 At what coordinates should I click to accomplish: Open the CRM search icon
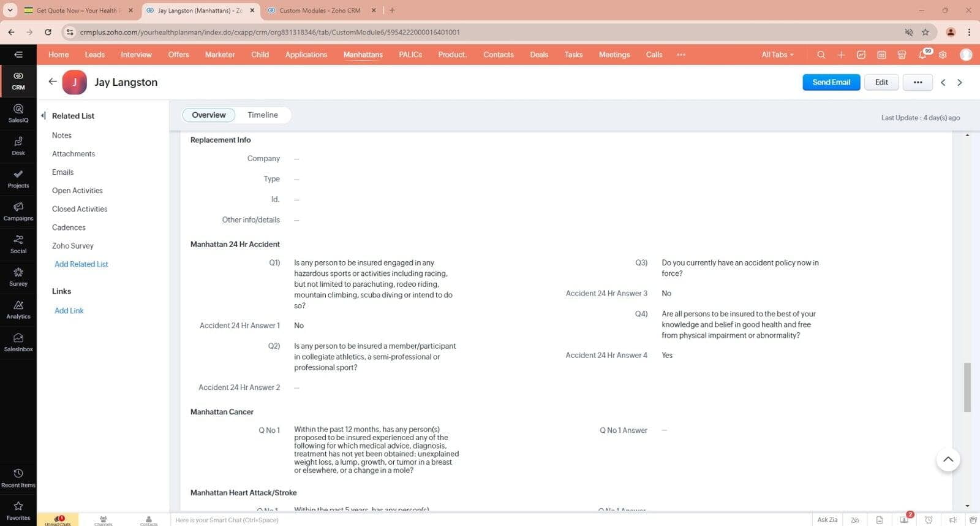coord(821,55)
